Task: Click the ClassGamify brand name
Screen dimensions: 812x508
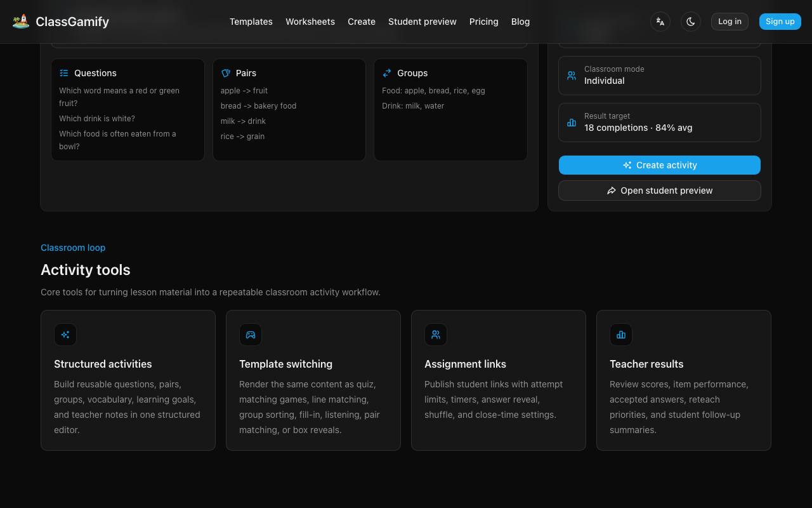Action: tap(72, 22)
